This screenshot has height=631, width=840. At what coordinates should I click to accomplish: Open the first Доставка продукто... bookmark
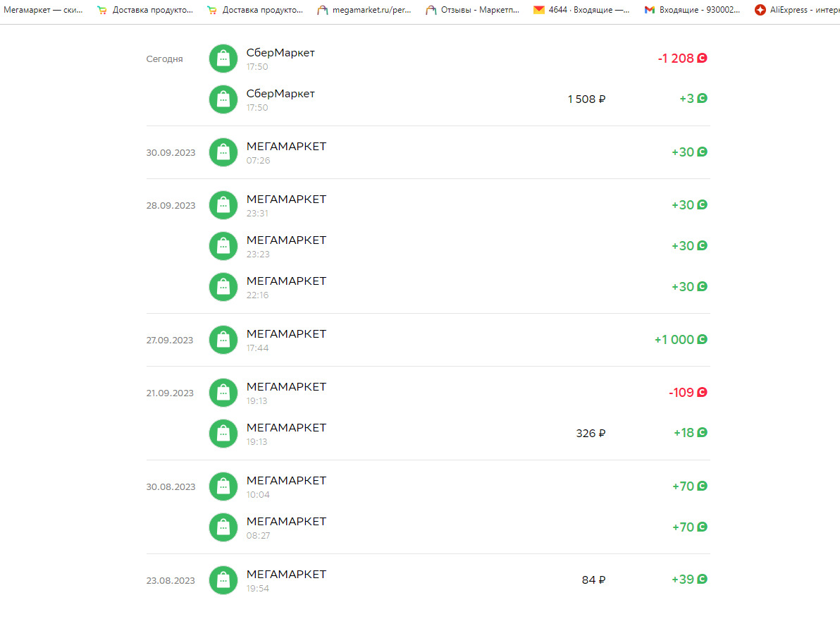[144, 10]
